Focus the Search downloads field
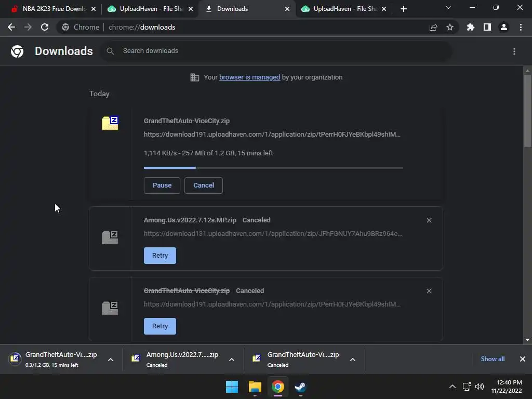The width and height of the screenshot is (532, 399). click(x=276, y=51)
